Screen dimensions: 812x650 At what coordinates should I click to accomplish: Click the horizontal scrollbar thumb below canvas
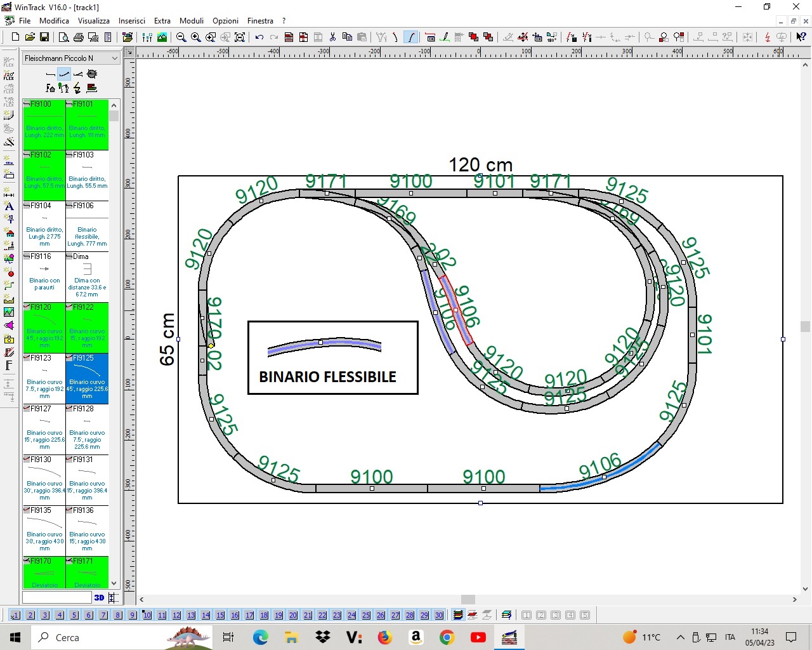[x=468, y=599]
